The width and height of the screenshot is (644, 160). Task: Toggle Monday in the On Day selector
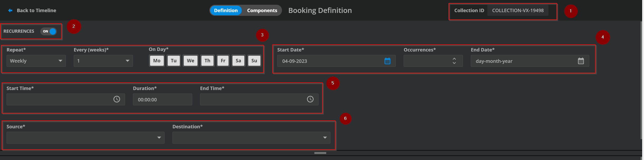(x=157, y=61)
